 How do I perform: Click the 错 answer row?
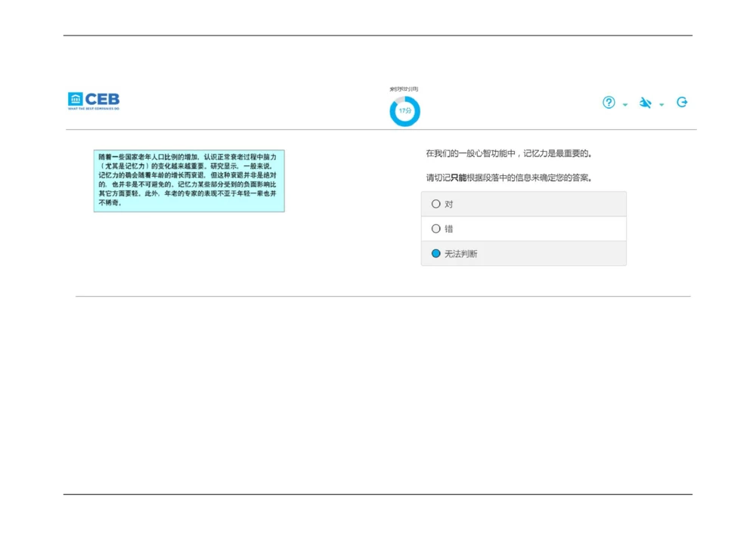[524, 228]
